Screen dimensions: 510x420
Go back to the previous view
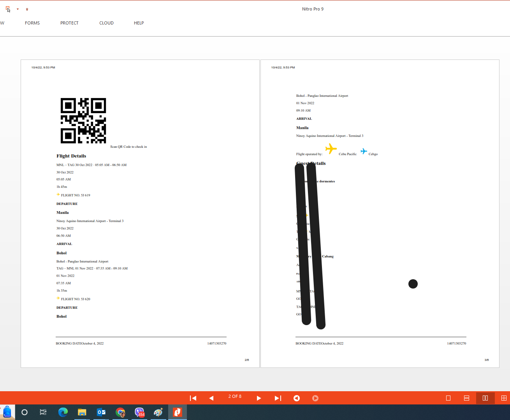(297, 398)
